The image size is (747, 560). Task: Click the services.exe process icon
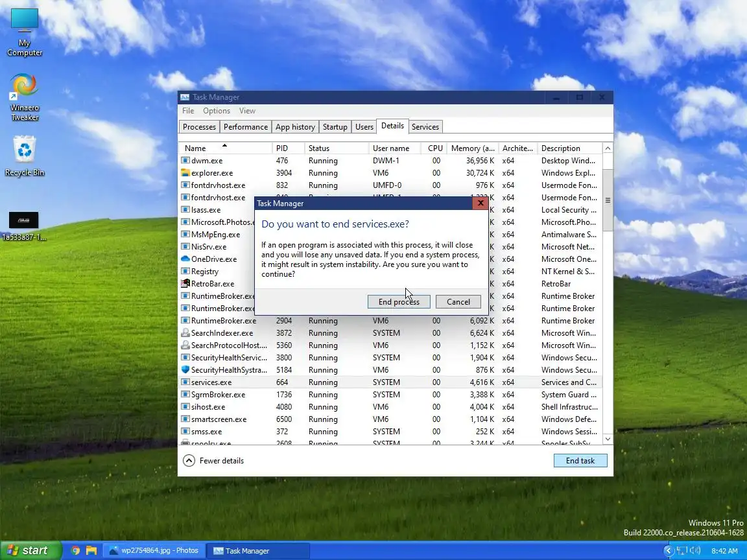[x=185, y=382]
